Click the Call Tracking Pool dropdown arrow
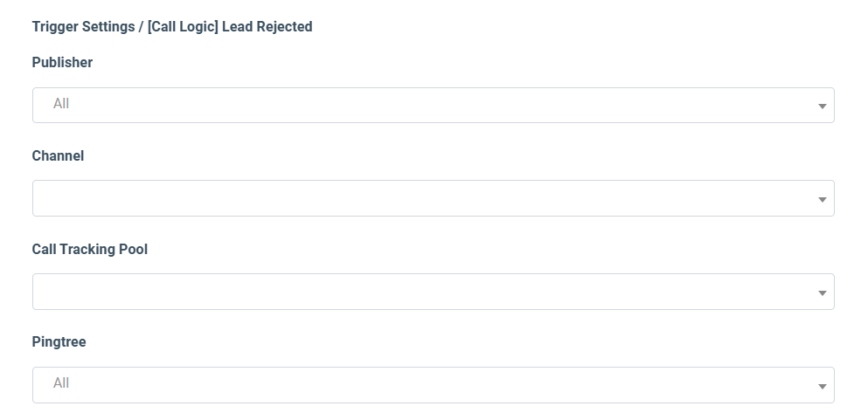Viewport: 868px width, 413px height. (822, 293)
